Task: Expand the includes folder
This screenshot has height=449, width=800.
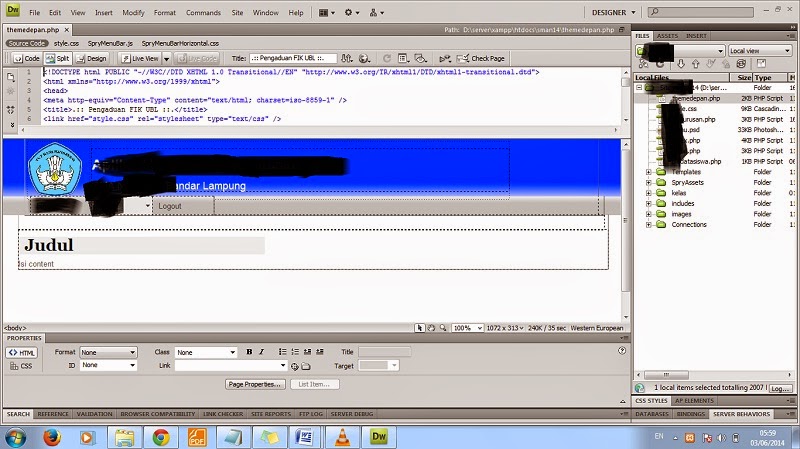Action: tap(648, 204)
